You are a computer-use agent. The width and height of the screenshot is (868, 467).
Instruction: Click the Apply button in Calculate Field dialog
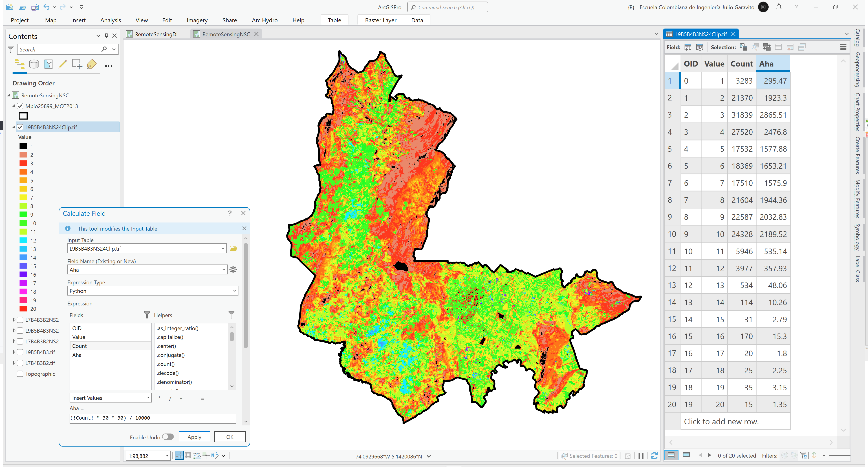(194, 436)
